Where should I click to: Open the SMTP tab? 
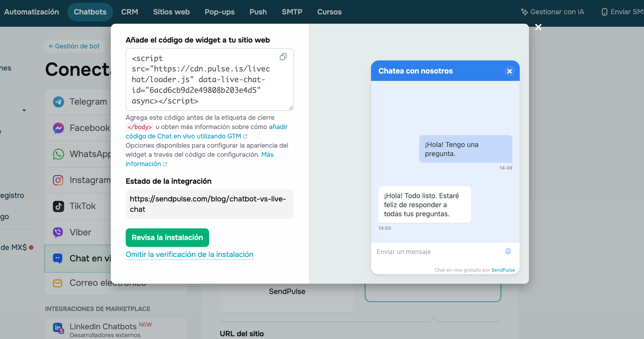(x=292, y=12)
